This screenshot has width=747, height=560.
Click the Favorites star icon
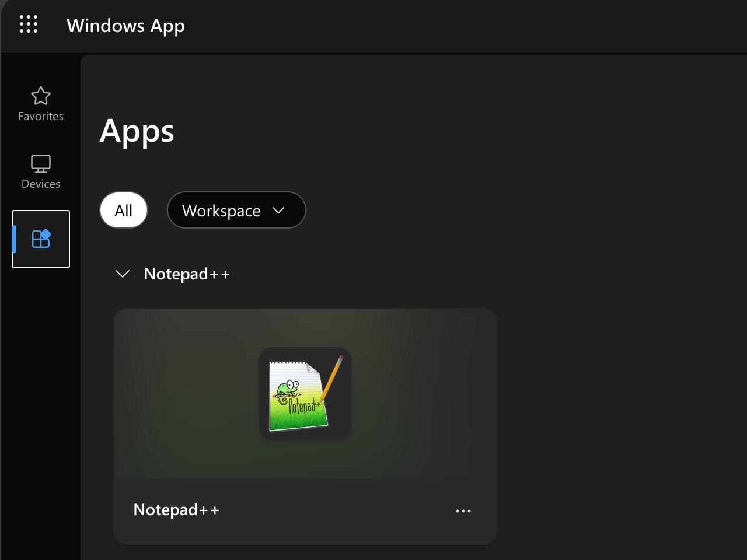41,96
